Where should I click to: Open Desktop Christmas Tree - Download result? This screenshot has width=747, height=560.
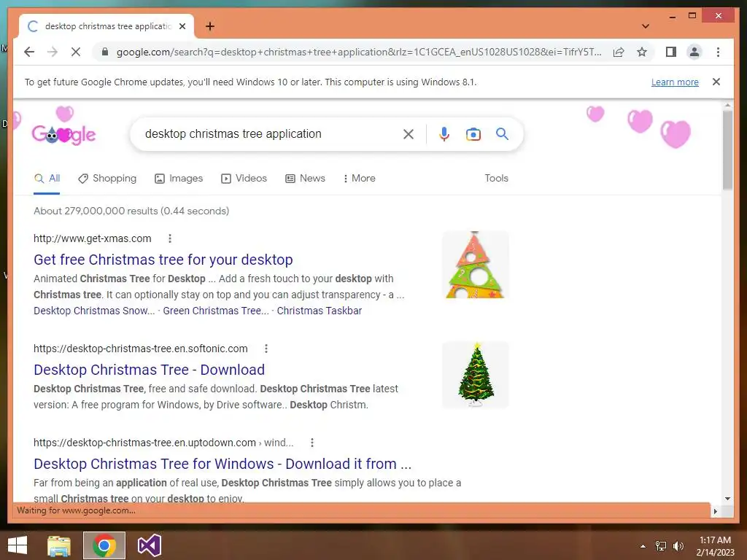(149, 370)
